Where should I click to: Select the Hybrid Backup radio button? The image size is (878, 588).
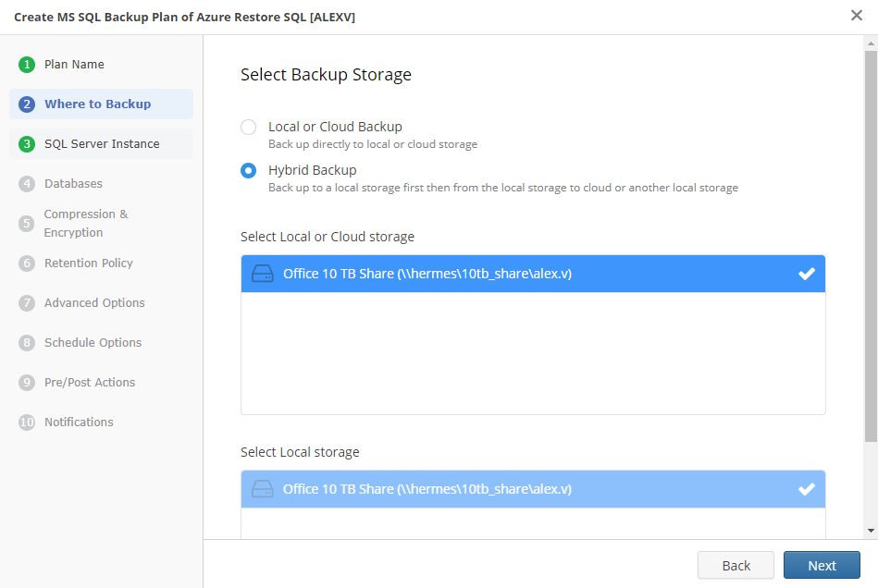(x=246, y=170)
